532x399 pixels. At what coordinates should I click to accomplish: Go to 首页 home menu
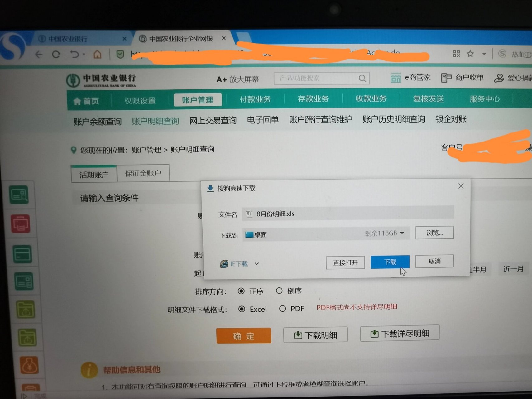(86, 101)
